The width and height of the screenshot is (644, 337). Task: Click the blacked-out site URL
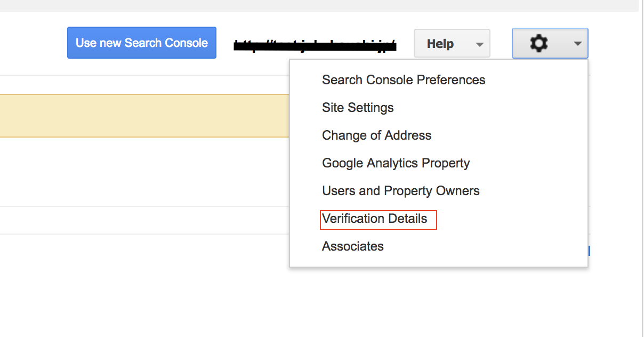pyautogui.click(x=315, y=44)
